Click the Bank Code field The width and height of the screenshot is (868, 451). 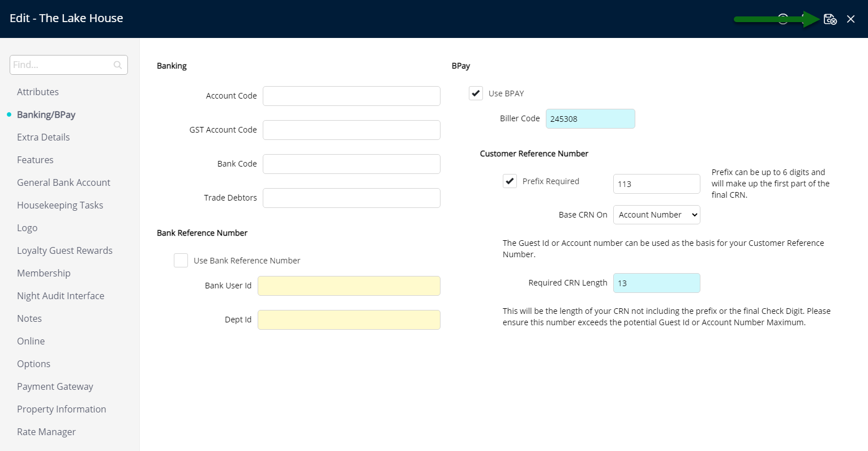(351, 164)
